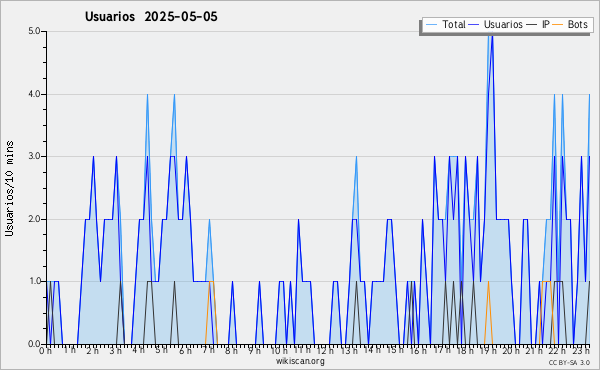600x370 pixels.
Task: Click the '20 h' x-axis label
Action: (x=511, y=351)
